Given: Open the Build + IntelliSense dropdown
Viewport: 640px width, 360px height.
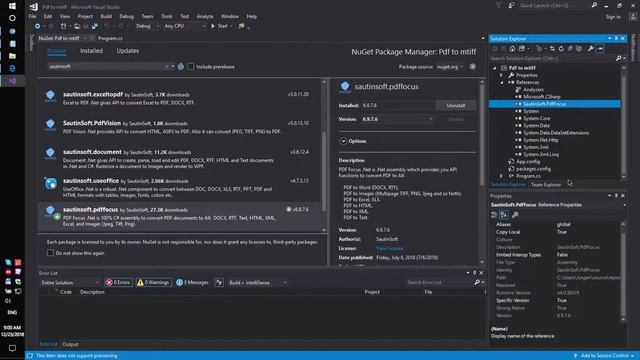Looking at the screenshot, I should pos(258,282).
